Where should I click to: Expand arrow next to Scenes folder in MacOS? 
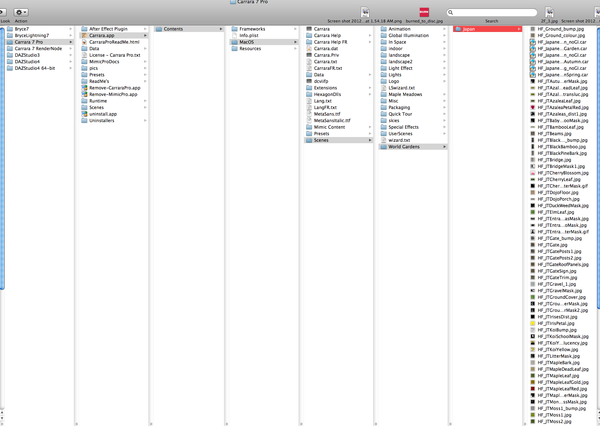[370, 140]
